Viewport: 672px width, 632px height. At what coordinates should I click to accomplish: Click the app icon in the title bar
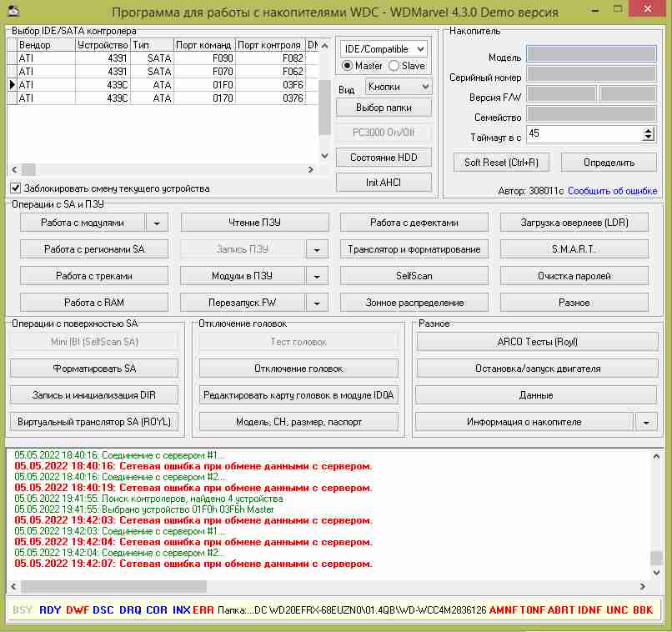(13, 11)
